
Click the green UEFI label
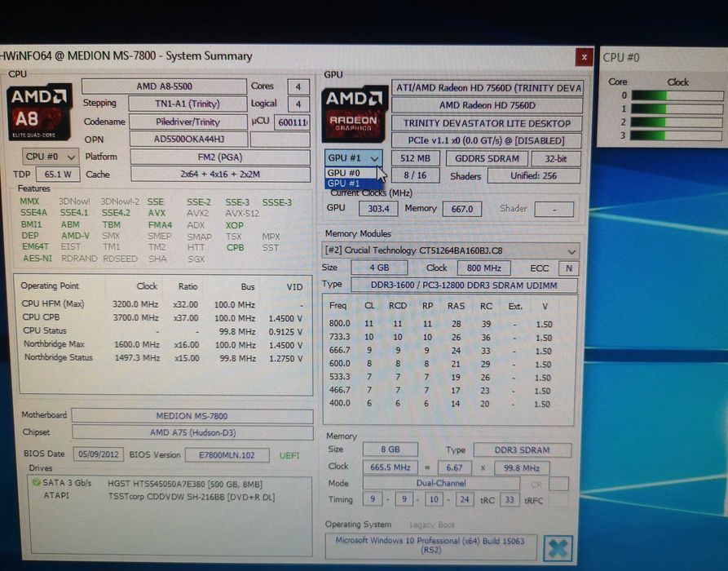point(289,455)
